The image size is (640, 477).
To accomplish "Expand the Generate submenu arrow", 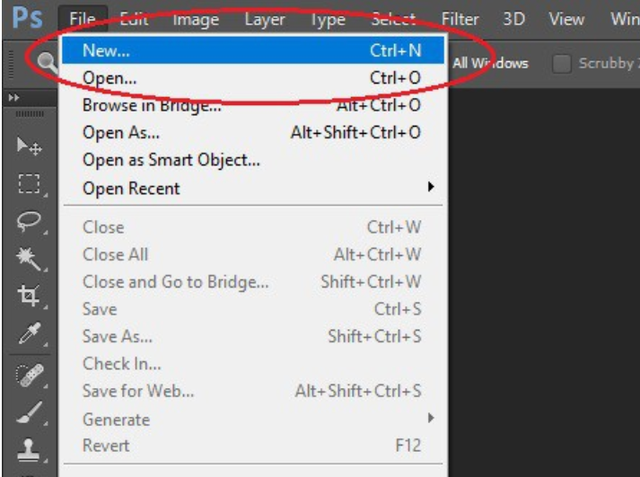I will click(x=431, y=418).
